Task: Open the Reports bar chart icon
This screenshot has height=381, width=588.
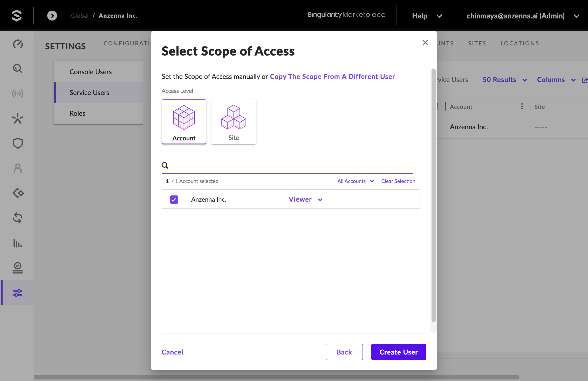Action: pyautogui.click(x=18, y=243)
